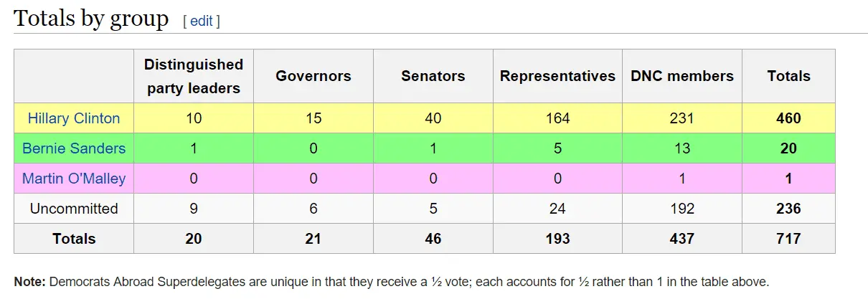Click Sanders' total of 20

[788, 148]
